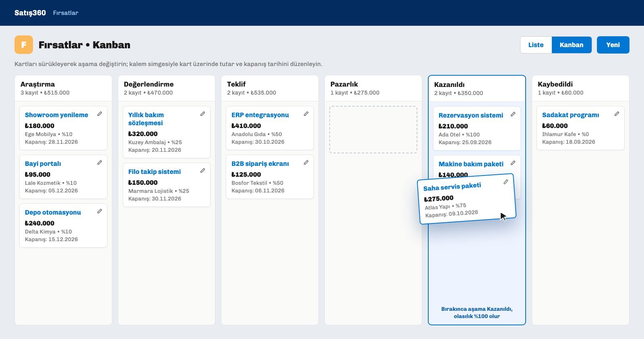
Task: Edit the Sadakat programı card via pencil
Action: 617,114
